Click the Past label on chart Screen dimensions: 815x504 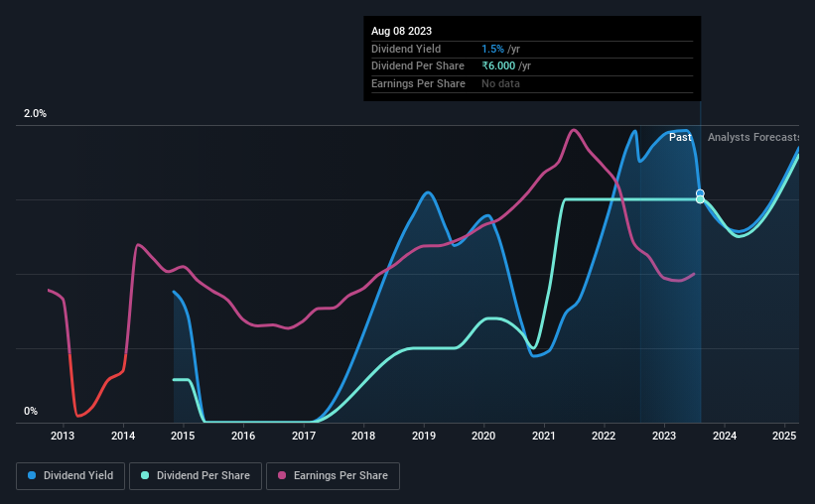point(680,137)
